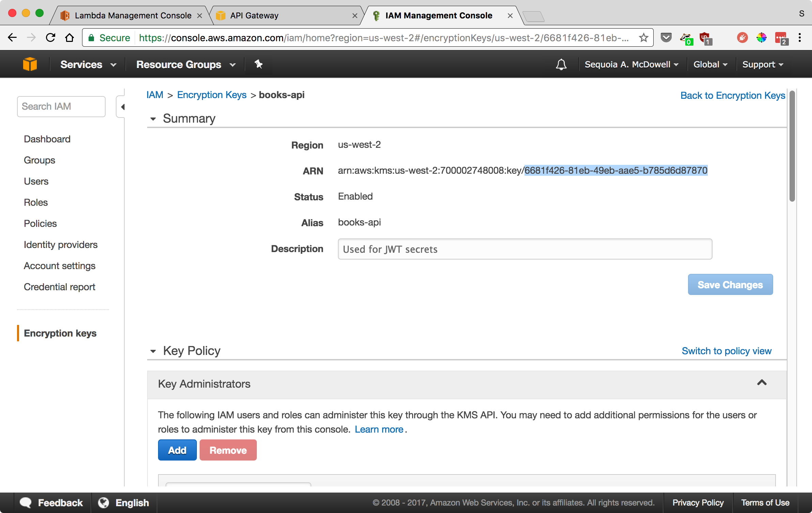Collapse the Key Policy section triangle
Screen dimensions: 812x513
153,351
